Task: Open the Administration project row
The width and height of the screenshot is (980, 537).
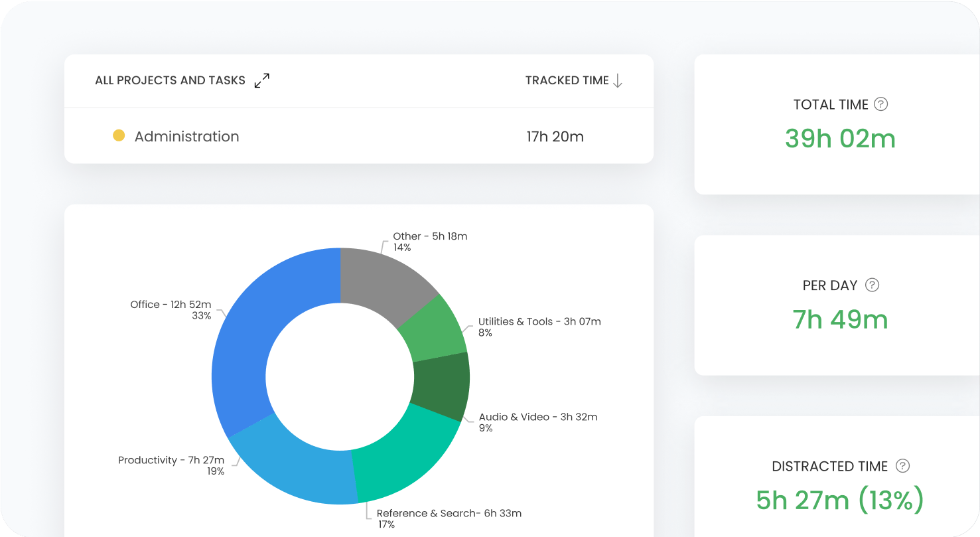Action: tap(186, 137)
